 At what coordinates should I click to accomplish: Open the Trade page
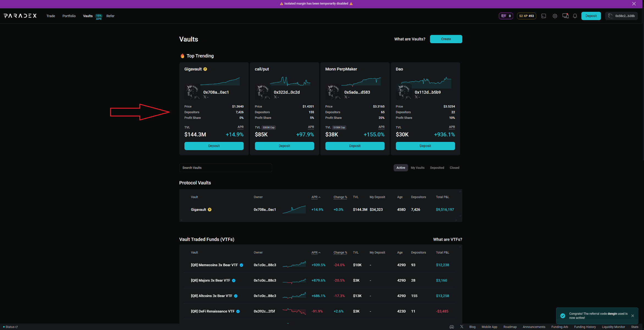[51, 16]
